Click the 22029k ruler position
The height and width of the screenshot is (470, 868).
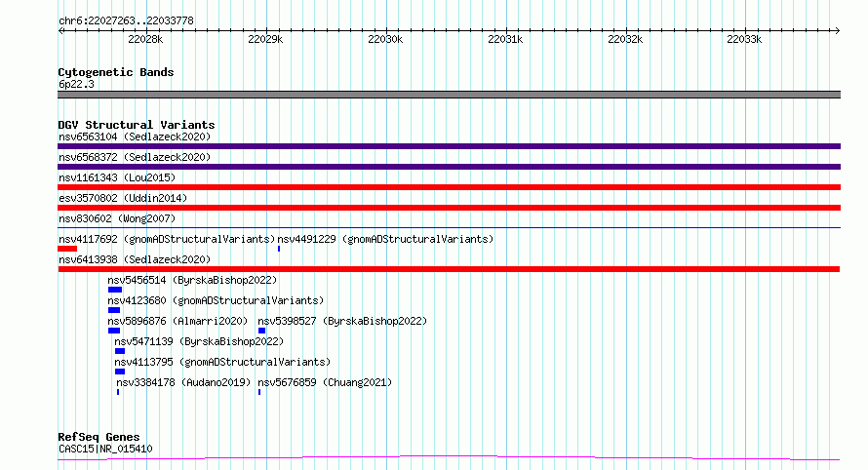coord(265,39)
